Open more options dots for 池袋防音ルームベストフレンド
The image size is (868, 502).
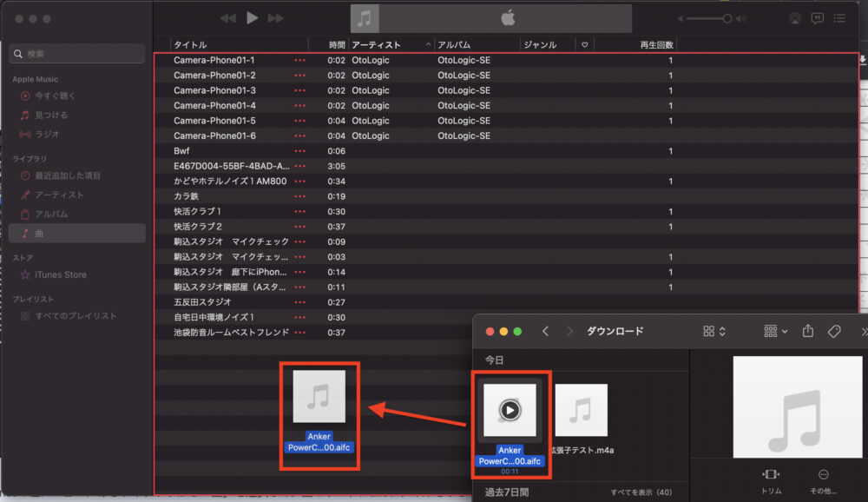pyautogui.click(x=299, y=333)
